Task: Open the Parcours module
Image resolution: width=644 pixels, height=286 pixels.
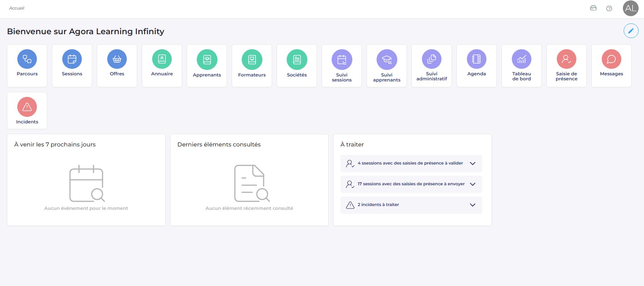Action: (27, 65)
